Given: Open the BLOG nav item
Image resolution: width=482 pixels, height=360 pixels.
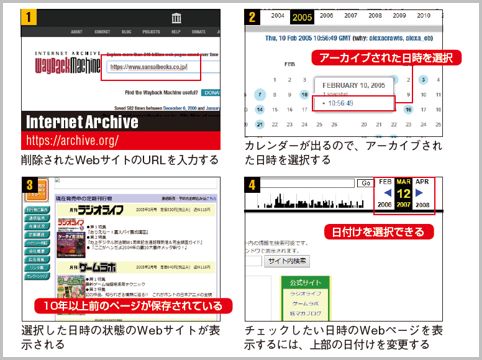Looking at the screenshot, I should coord(127,32).
